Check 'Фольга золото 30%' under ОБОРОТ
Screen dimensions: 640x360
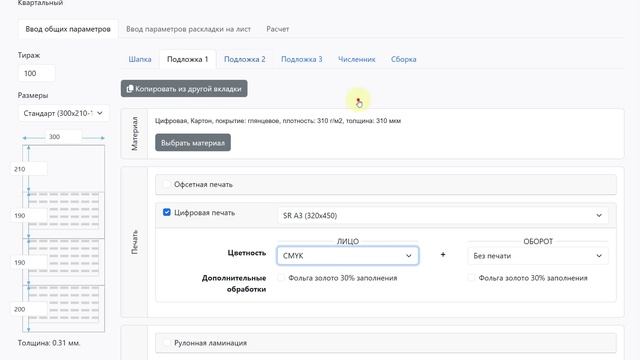point(471,278)
